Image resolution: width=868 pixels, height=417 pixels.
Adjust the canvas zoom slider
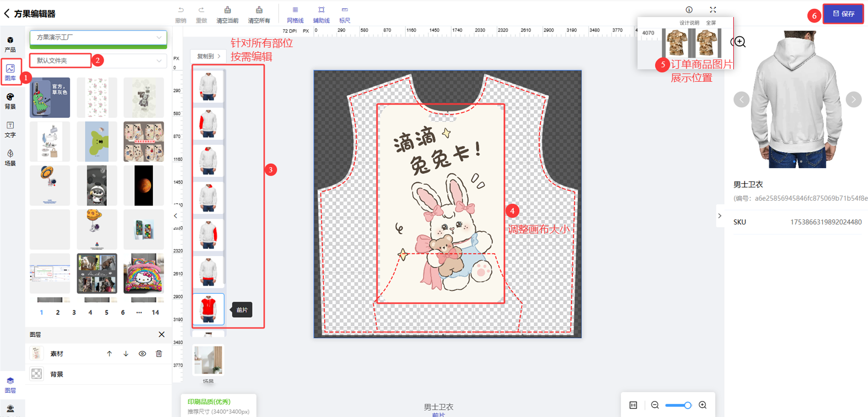tap(677, 405)
